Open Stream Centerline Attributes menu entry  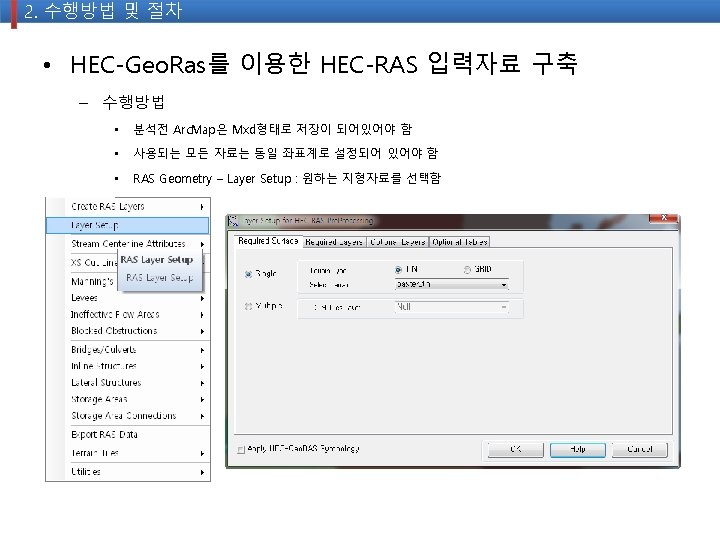128,244
